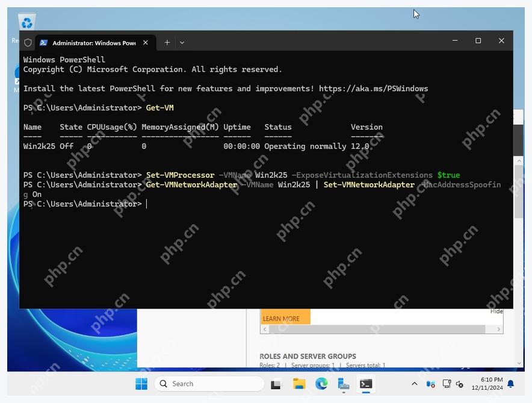Expand the new tab profile dropdown chevron

click(x=182, y=43)
